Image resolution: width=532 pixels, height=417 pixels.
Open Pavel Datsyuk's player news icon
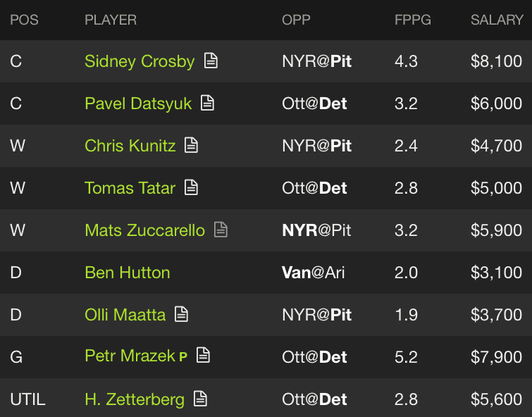click(207, 103)
